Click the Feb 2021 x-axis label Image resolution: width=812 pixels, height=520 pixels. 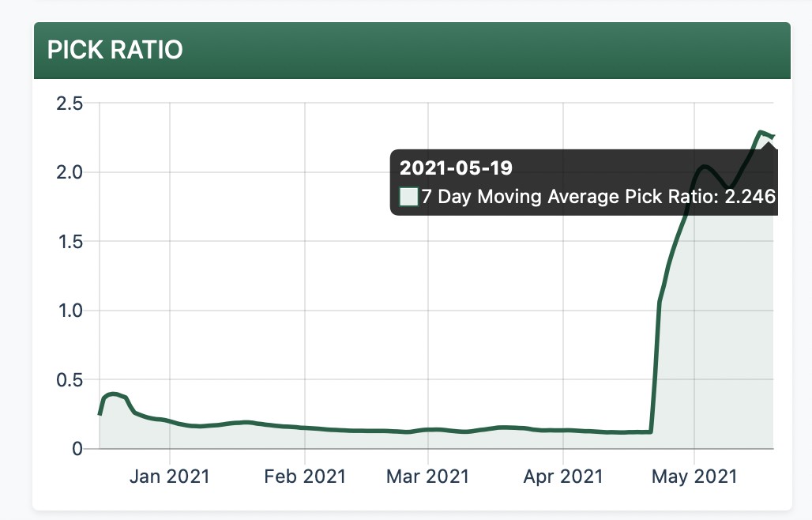(306, 477)
